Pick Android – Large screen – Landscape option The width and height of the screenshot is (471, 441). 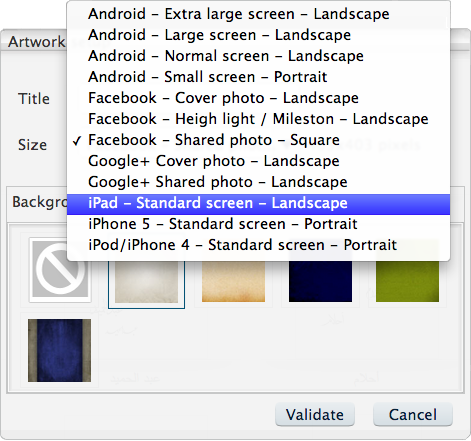pyautogui.click(x=258, y=35)
